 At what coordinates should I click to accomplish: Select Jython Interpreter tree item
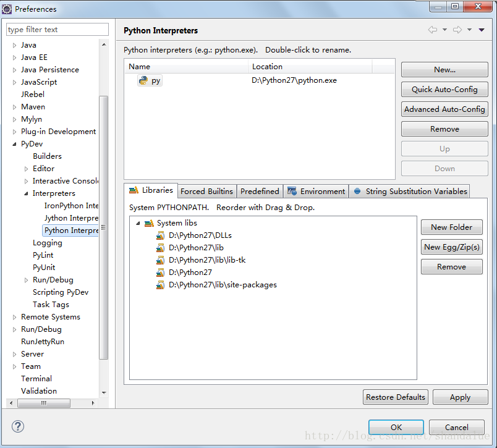71,218
